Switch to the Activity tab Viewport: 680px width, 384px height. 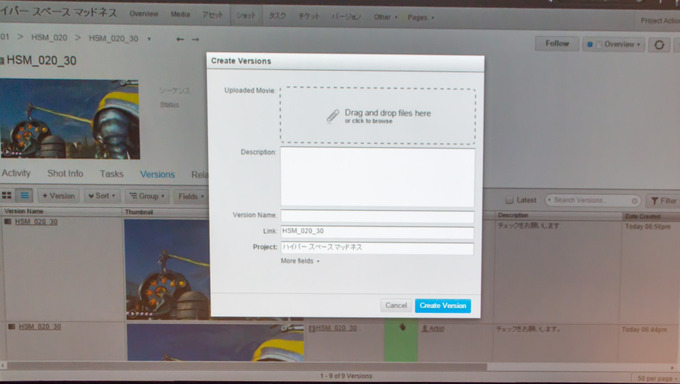click(x=16, y=173)
